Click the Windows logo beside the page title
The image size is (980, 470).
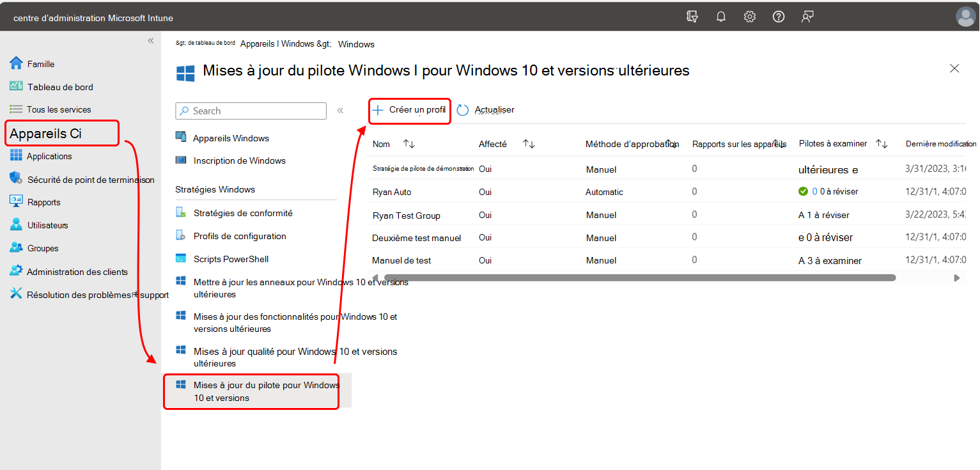point(185,73)
